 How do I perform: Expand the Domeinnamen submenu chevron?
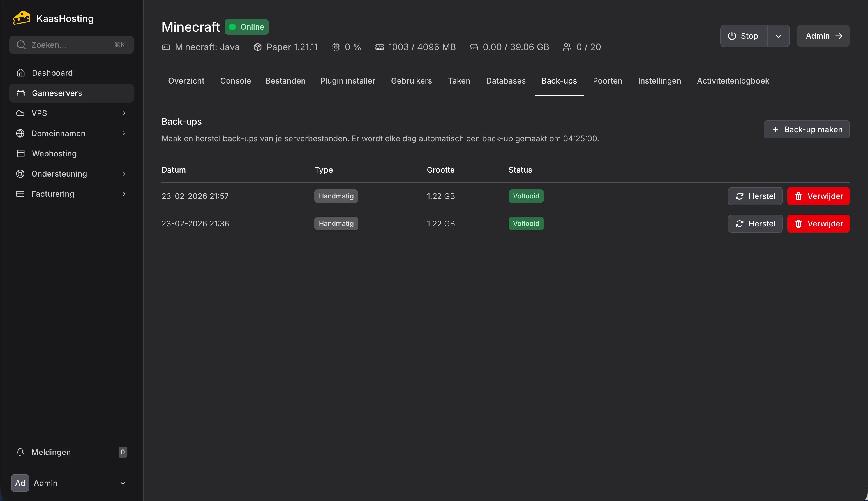coord(124,133)
